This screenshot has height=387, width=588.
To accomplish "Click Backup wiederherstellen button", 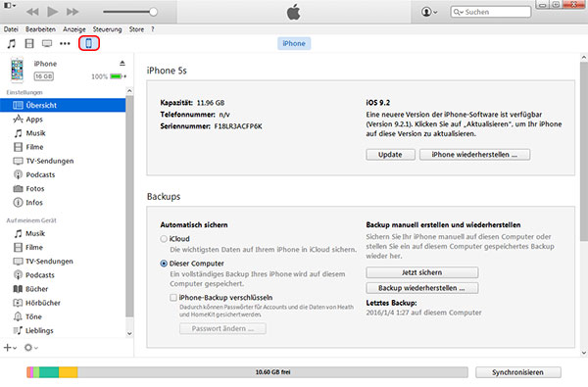I will point(421,288).
